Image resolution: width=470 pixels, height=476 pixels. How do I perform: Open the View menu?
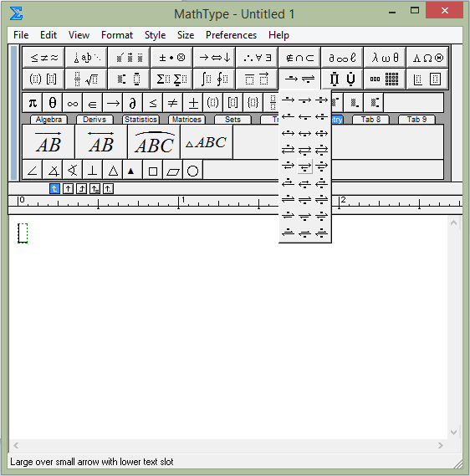coord(79,35)
